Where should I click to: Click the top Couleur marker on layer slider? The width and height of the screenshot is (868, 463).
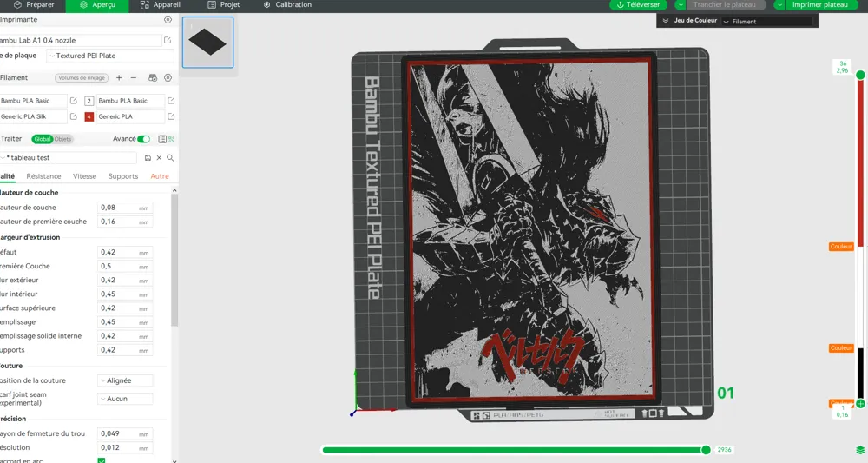click(x=841, y=247)
